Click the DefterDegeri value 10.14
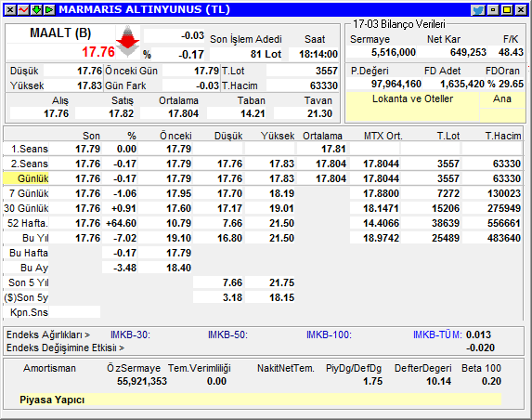 [x=439, y=381]
